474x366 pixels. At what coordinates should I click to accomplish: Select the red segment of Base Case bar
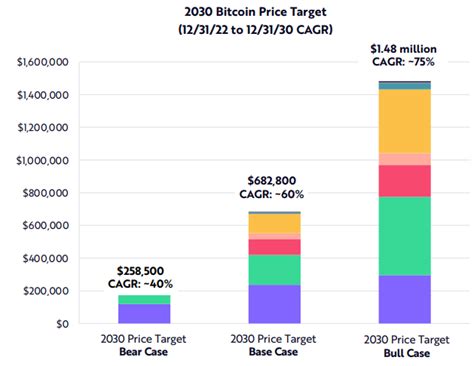click(x=274, y=247)
